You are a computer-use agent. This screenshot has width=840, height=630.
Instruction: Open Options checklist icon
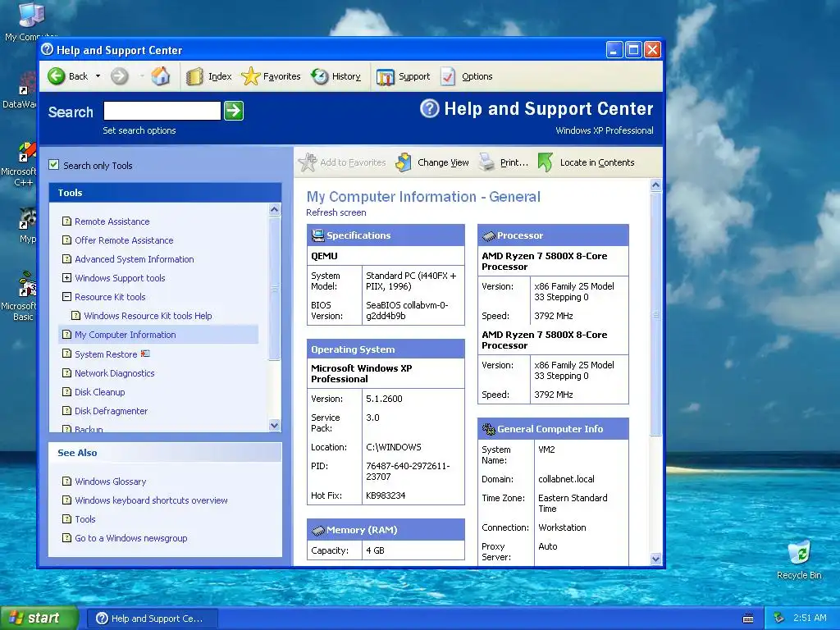448,76
